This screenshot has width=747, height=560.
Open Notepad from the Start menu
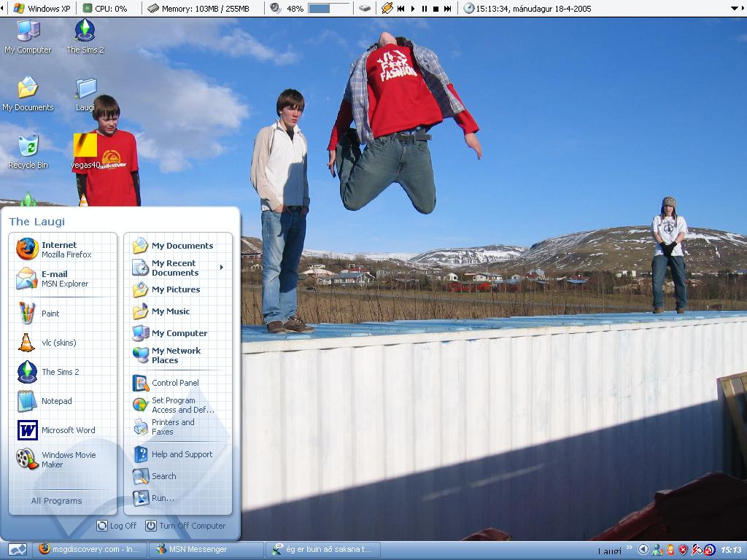tap(56, 401)
